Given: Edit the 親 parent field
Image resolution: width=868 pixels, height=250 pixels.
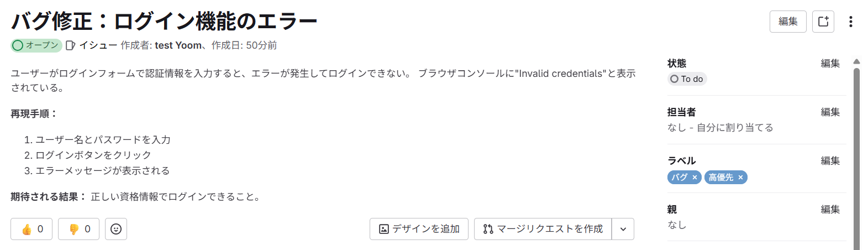Looking at the screenshot, I should click(x=830, y=210).
